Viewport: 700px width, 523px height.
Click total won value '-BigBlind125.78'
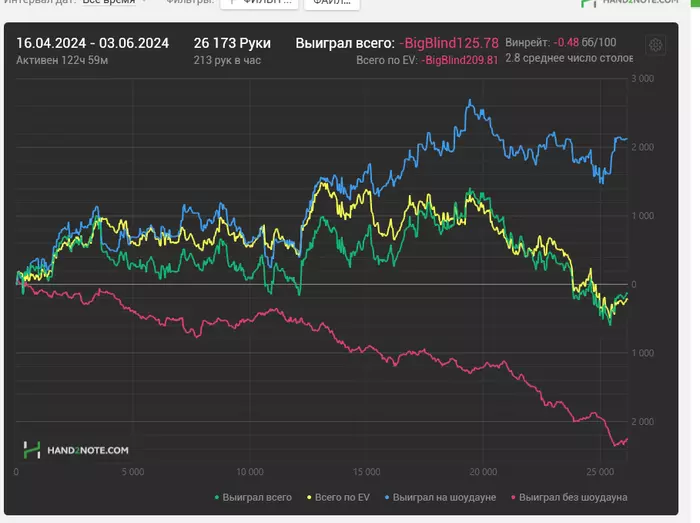tap(449, 43)
